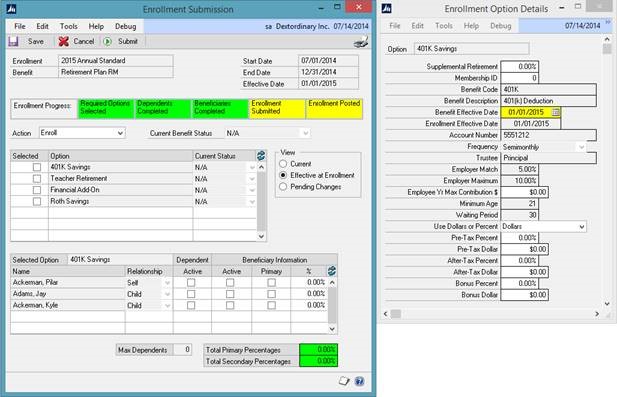Viewport: 617px width, 397px height.
Task: Click Required Options Selected progress block
Action: click(x=106, y=108)
